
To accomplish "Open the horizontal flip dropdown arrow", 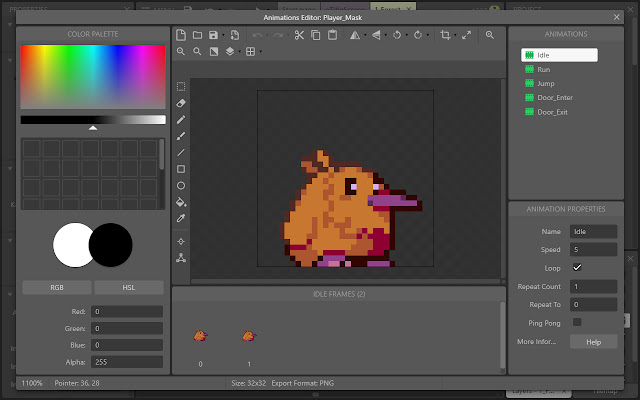I will click(x=365, y=36).
